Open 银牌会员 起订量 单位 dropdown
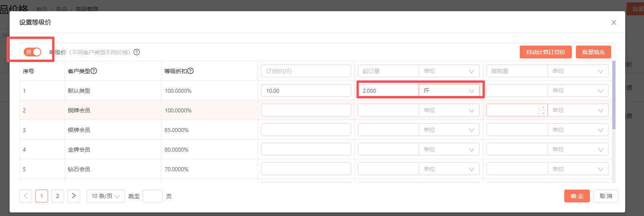The width and height of the screenshot is (644, 216). [449, 130]
